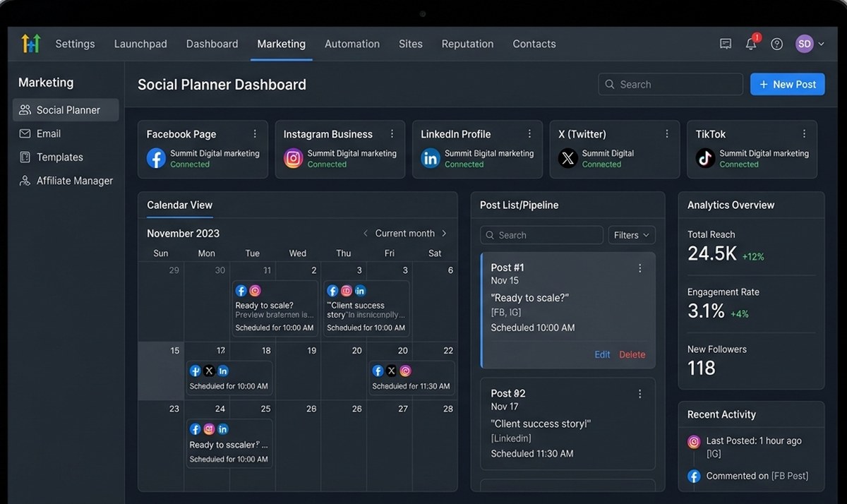Click the New Post button

(787, 84)
